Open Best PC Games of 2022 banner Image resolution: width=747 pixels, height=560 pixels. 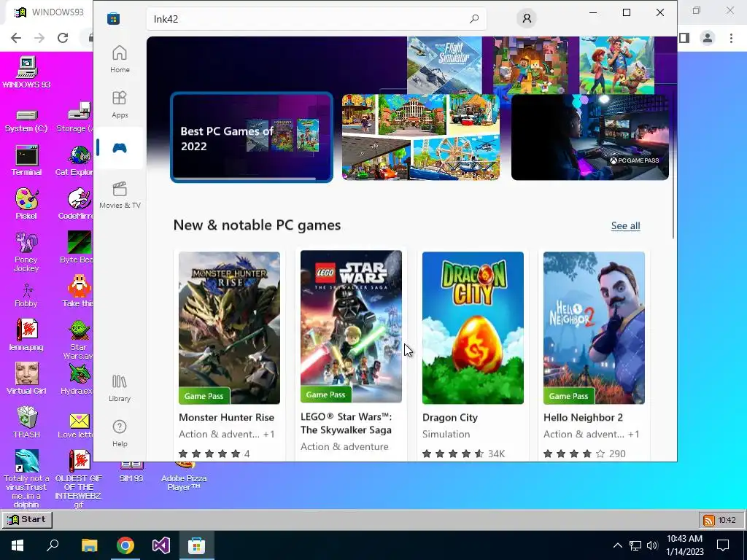point(252,137)
